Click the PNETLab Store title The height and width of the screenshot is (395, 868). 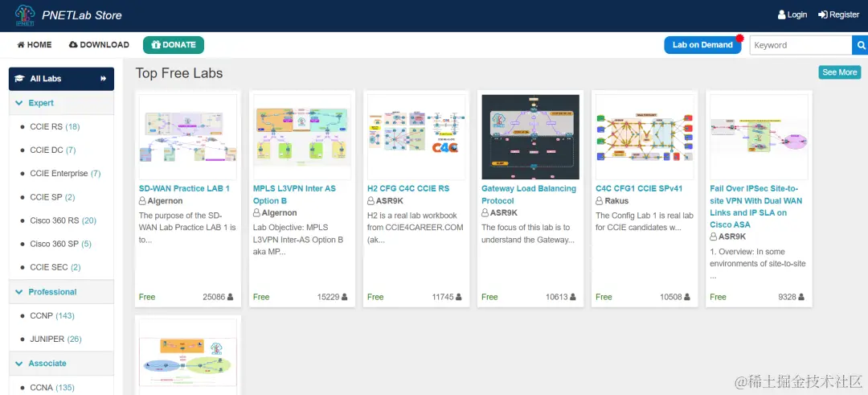82,15
